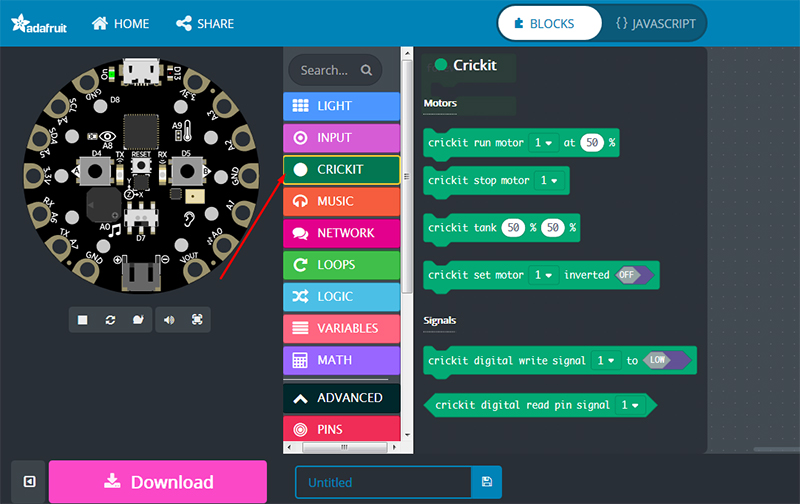The width and height of the screenshot is (800, 504).
Task: Open the Share option in top bar
Action: (x=205, y=23)
